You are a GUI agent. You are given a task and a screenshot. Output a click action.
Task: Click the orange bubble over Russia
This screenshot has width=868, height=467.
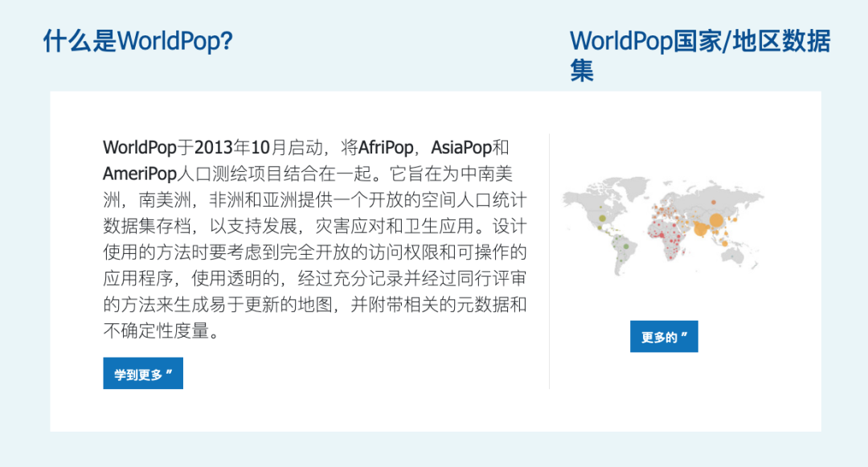tap(714, 202)
